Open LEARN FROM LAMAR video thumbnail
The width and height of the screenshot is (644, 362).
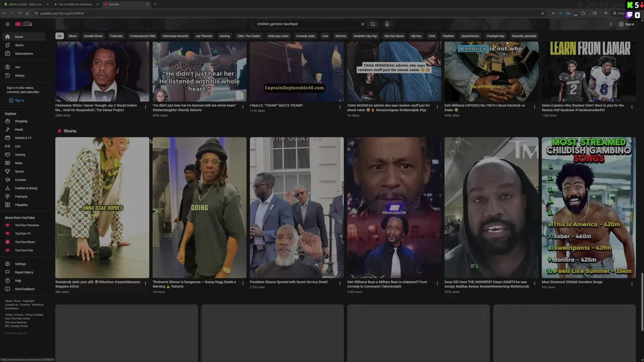click(589, 71)
